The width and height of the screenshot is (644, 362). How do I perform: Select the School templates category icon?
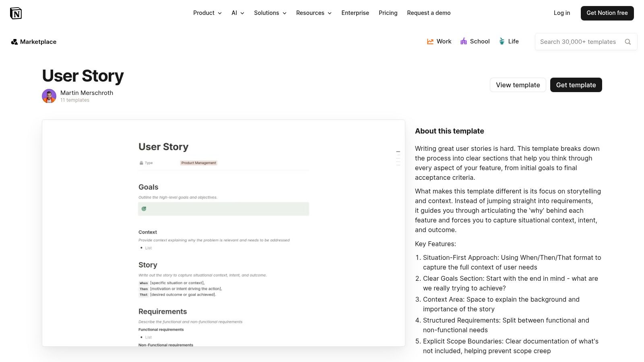(464, 41)
